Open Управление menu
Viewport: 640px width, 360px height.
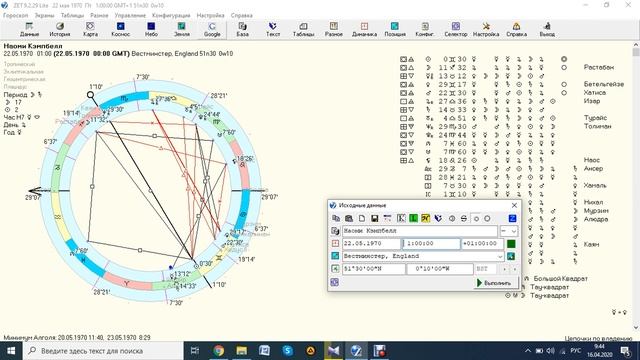(130, 15)
